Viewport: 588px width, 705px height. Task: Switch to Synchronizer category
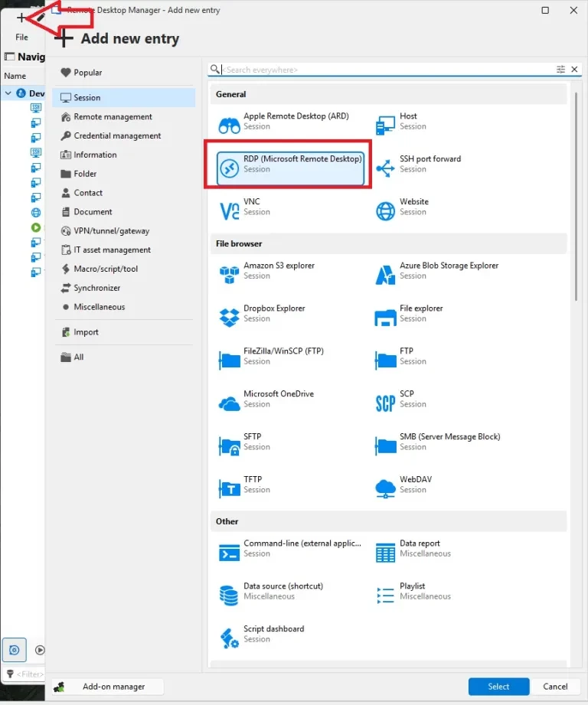point(123,288)
